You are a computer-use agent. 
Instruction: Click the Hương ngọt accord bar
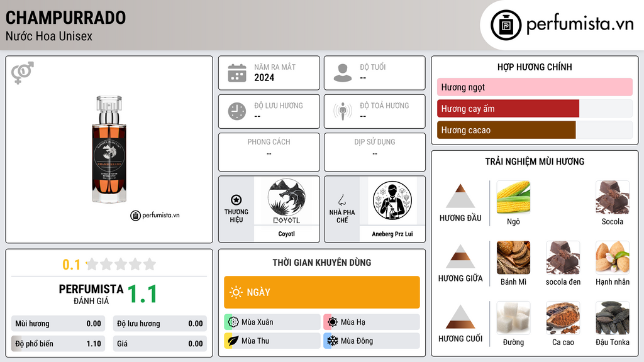pos(535,87)
